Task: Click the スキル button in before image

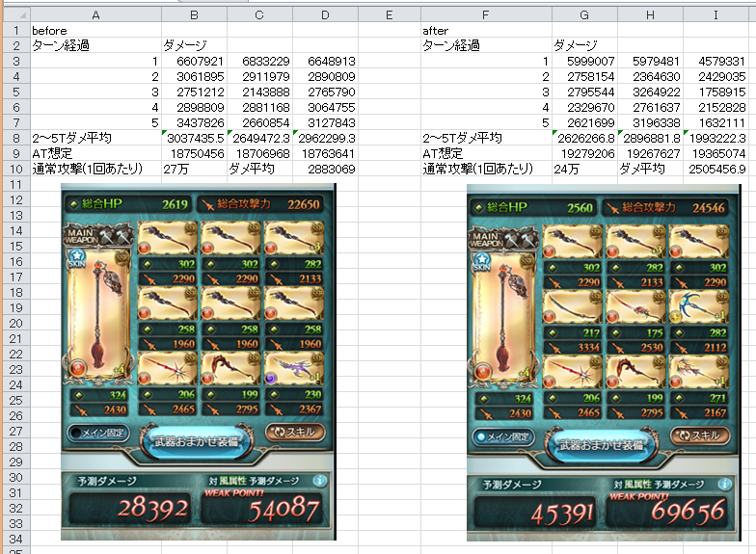Action: click(x=295, y=432)
